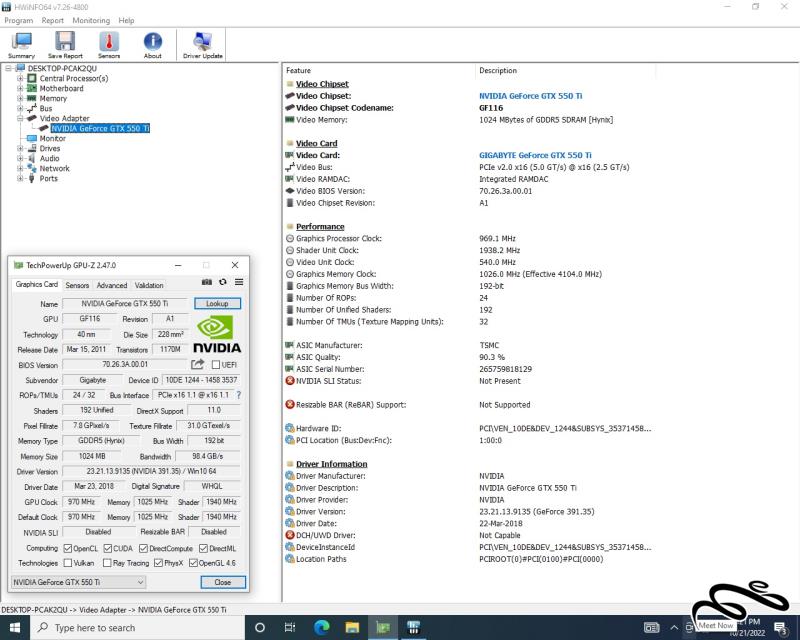Toggle the DirectCompute checkbox
Screen dimensions: 800x640
point(143,548)
